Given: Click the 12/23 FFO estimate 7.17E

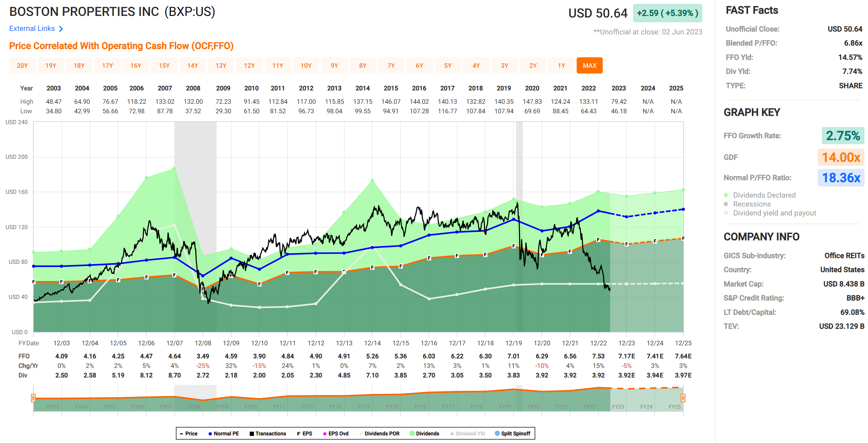Looking at the screenshot, I should (626, 356).
